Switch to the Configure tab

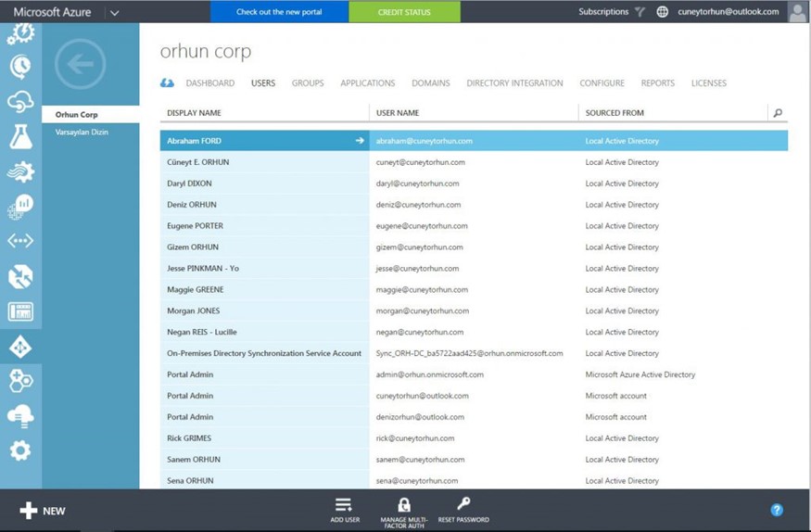tap(602, 82)
